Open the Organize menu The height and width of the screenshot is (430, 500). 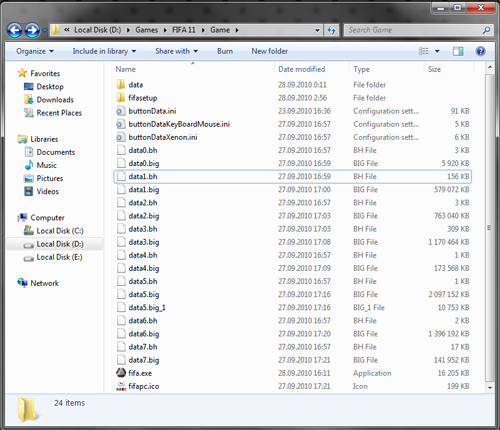[35, 51]
